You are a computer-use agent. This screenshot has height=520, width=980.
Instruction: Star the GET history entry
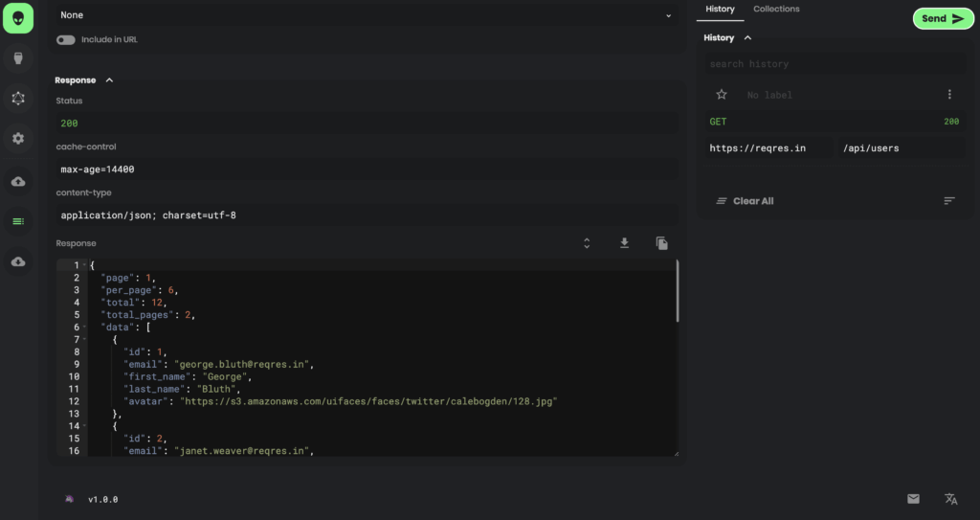[x=722, y=95]
